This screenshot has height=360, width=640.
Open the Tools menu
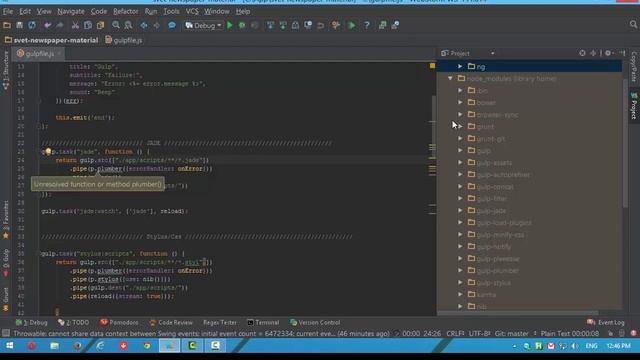tap(171, 11)
